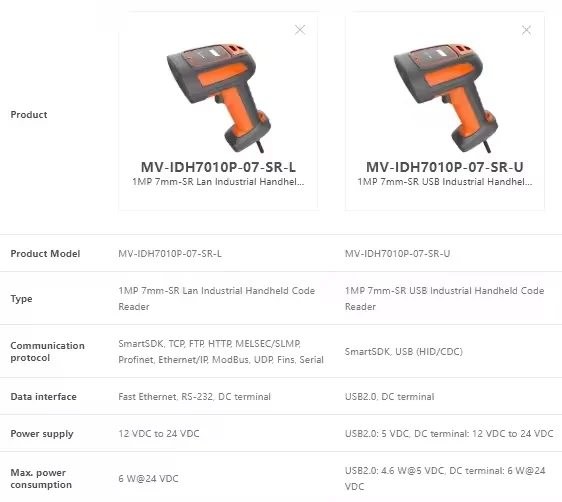This screenshot has height=502, width=562.
Task: Click the MV-IDH7010P-07-SR-U product title
Action: [x=445, y=167]
